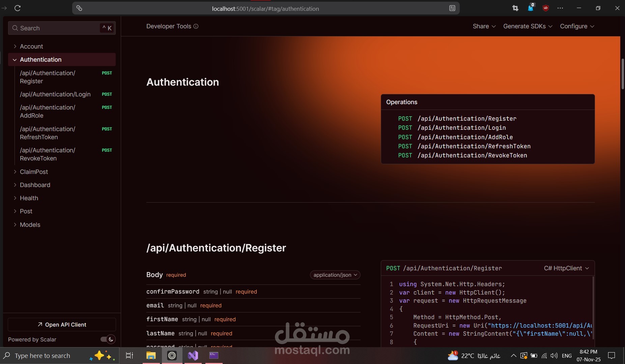Select /api/Authentication/Register in sidebar
The image size is (625, 364).
pos(65,77)
